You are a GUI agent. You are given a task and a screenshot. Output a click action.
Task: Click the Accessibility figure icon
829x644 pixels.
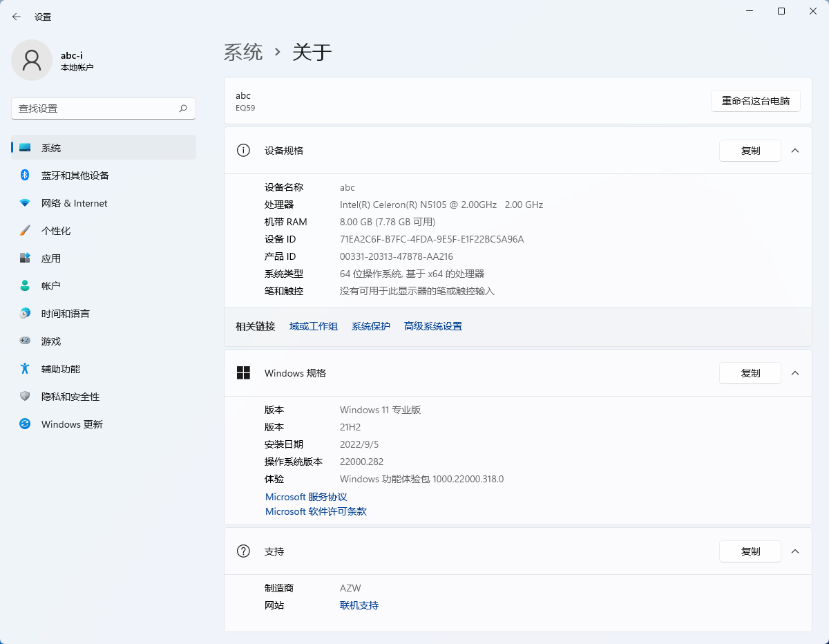[25, 369]
